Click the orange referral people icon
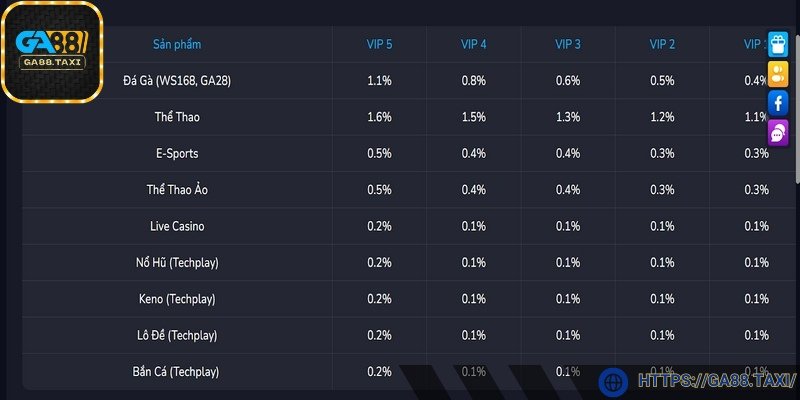800x400 pixels. coord(778,72)
